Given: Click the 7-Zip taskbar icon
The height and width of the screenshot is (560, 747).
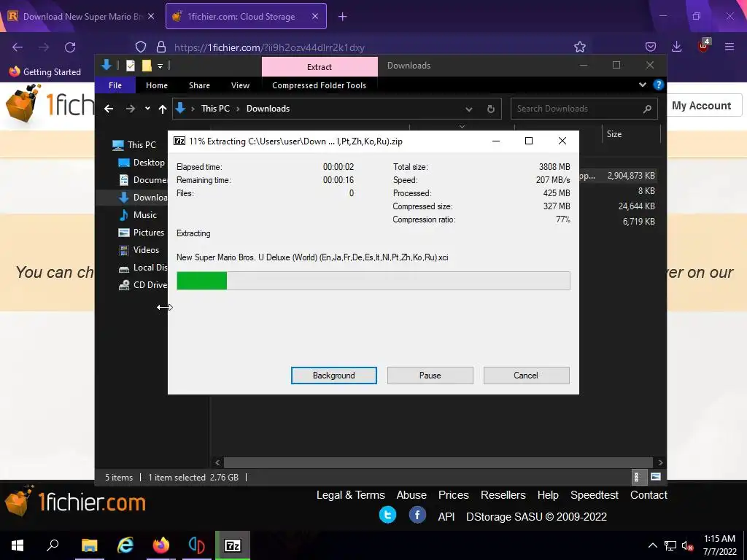Looking at the screenshot, I should coord(233,545).
